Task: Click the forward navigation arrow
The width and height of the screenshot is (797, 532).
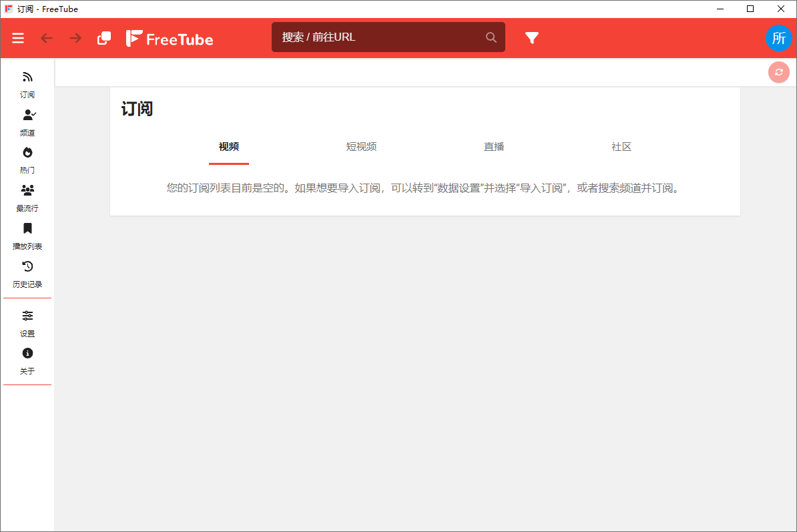Action: pos(73,38)
